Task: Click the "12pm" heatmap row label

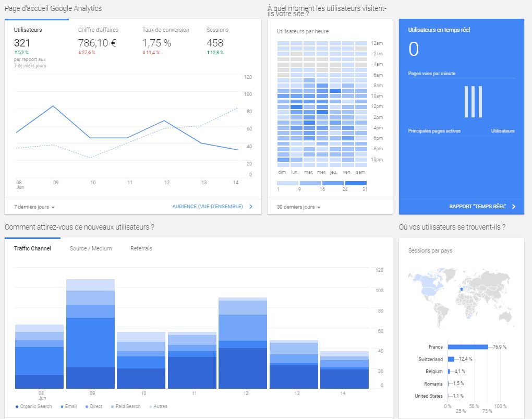Action: (377, 106)
